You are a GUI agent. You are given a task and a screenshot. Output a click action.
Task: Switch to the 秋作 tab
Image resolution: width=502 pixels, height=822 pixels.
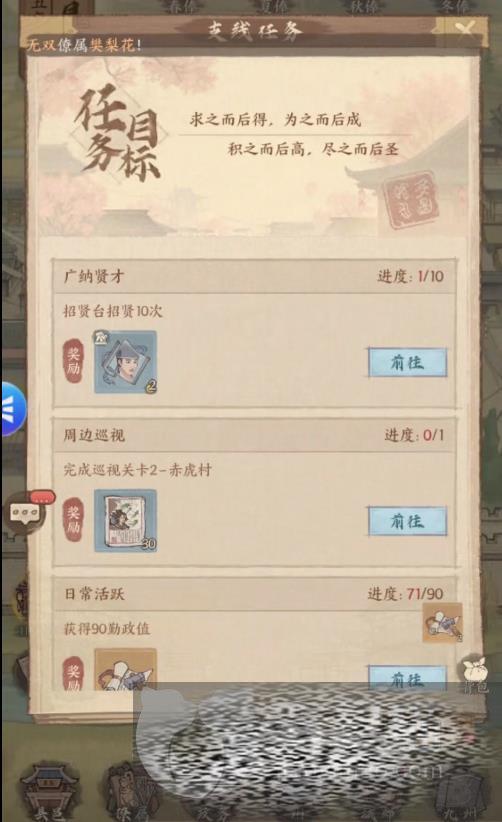pyautogui.click(x=363, y=7)
